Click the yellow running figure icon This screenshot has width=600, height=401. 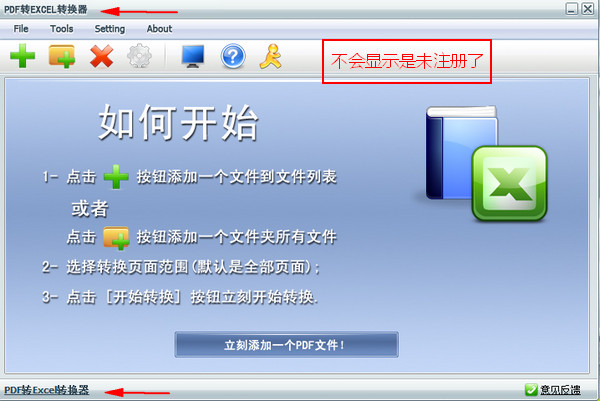271,56
